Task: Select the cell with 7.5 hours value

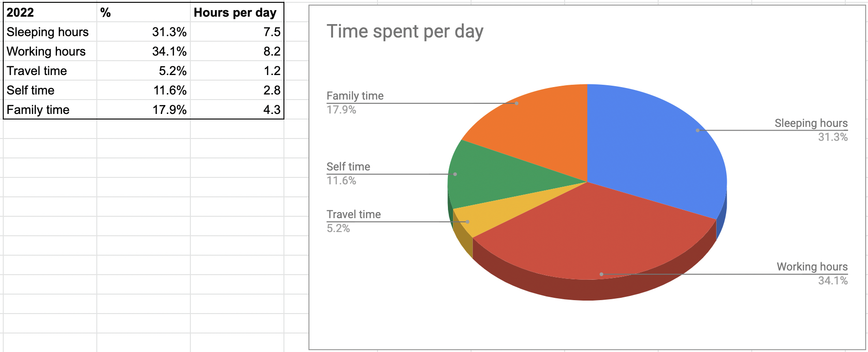Action: tap(237, 32)
